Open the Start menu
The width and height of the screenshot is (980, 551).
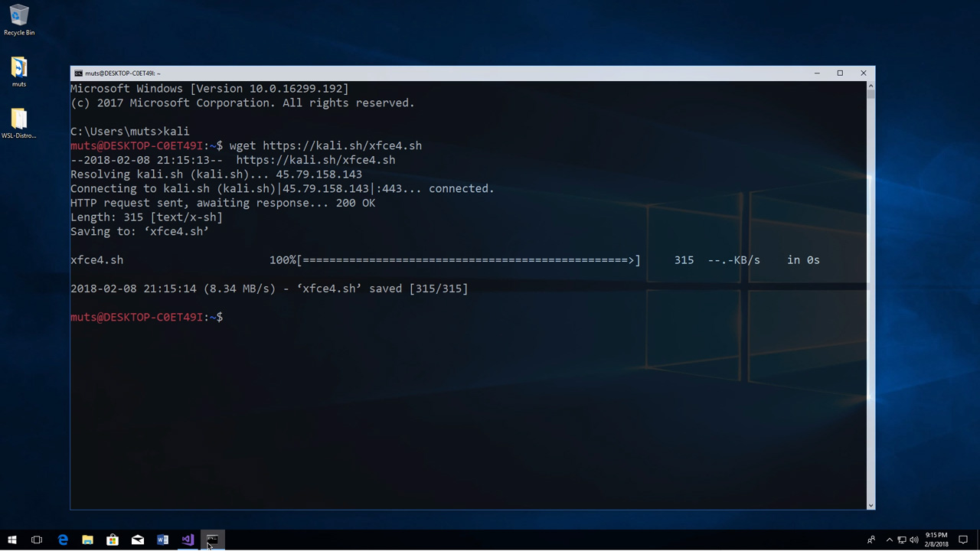click(11, 540)
